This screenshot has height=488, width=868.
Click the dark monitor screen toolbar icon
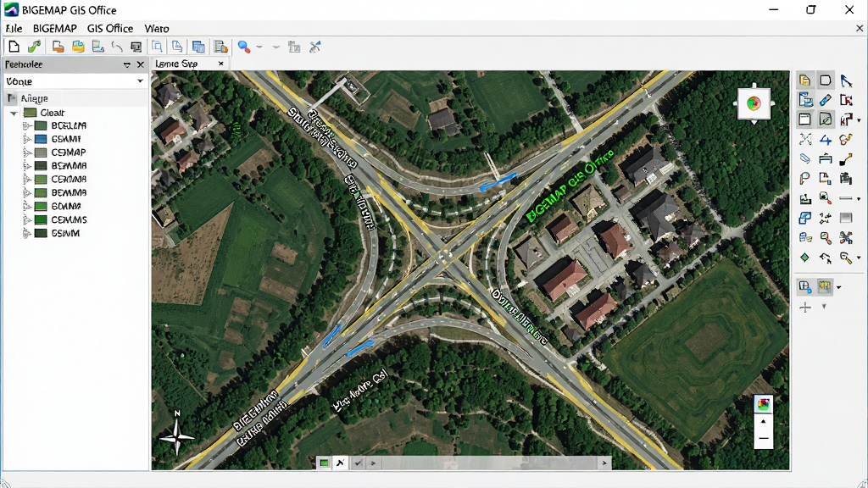tap(136, 47)
